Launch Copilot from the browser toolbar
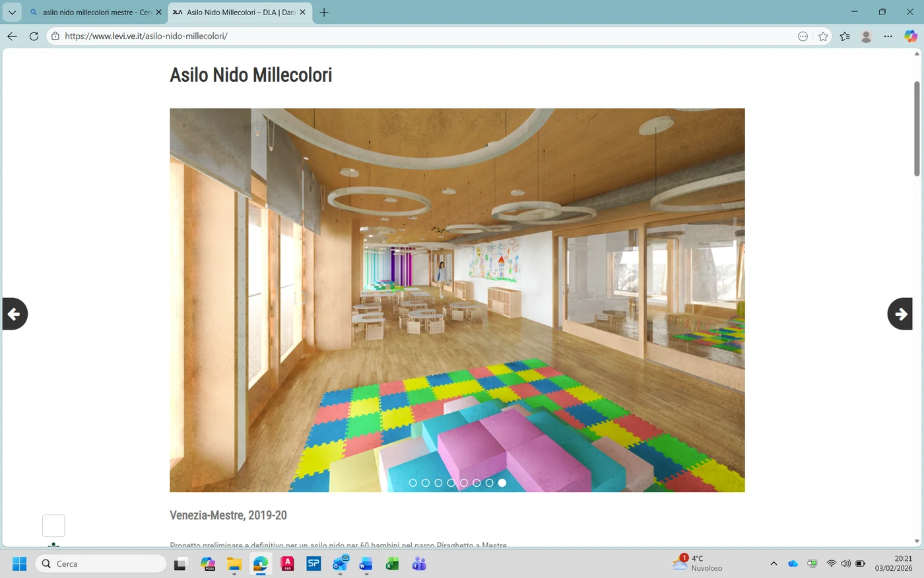 coord(911,36)
